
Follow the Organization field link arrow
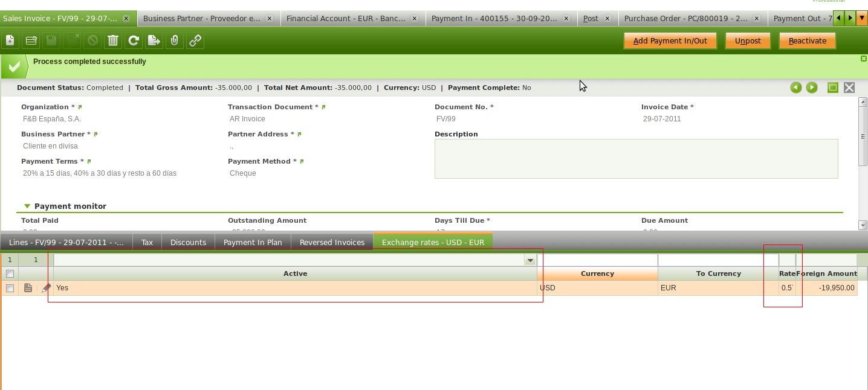[x=79, y=107]
